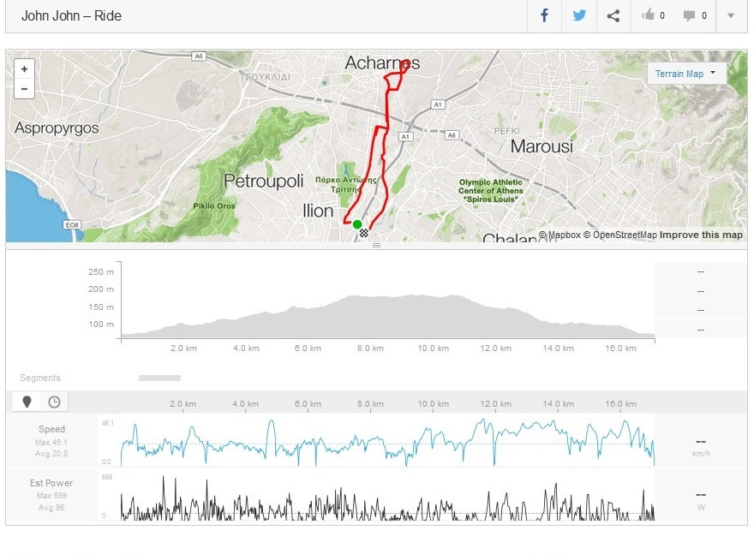Click the Est Power chart row
Screen dimensions: 754x560
click(387, 498)
